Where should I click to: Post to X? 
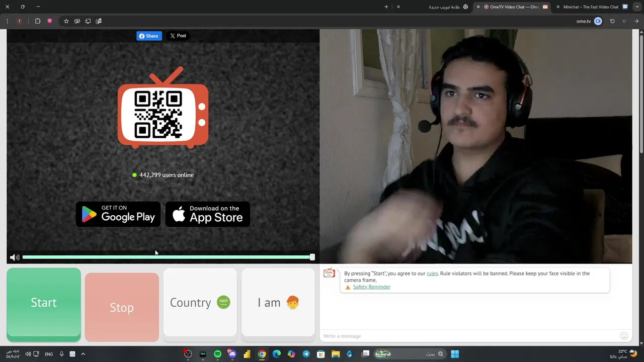[x=178, y=36]
